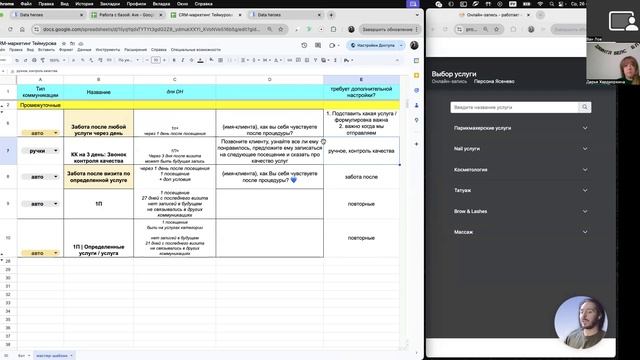Increase font size with plus button
Screen dimensions: 640x360
click(164, 60)
